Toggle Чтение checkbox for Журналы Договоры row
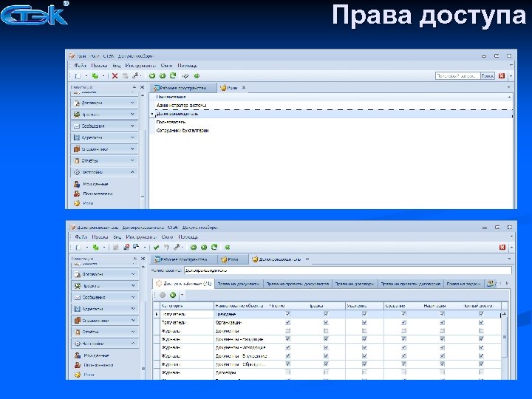The width and height of the screenshot is (532, 399). [287, 372]
